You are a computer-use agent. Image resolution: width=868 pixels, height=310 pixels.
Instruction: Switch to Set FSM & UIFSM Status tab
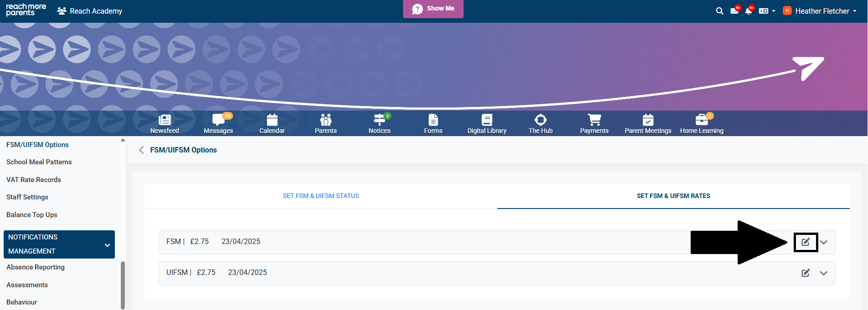tap(320, 196)
